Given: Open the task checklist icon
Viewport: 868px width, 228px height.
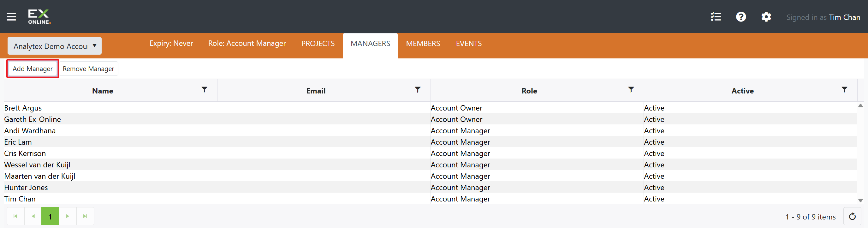Looking at the screenshot, I should [716, 17].
